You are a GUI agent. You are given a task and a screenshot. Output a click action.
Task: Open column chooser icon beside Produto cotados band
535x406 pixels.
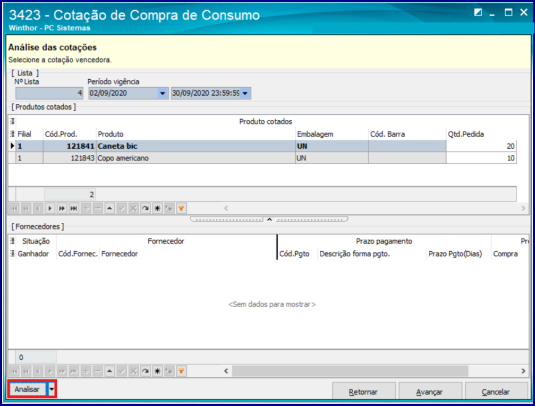click(12, 121)
